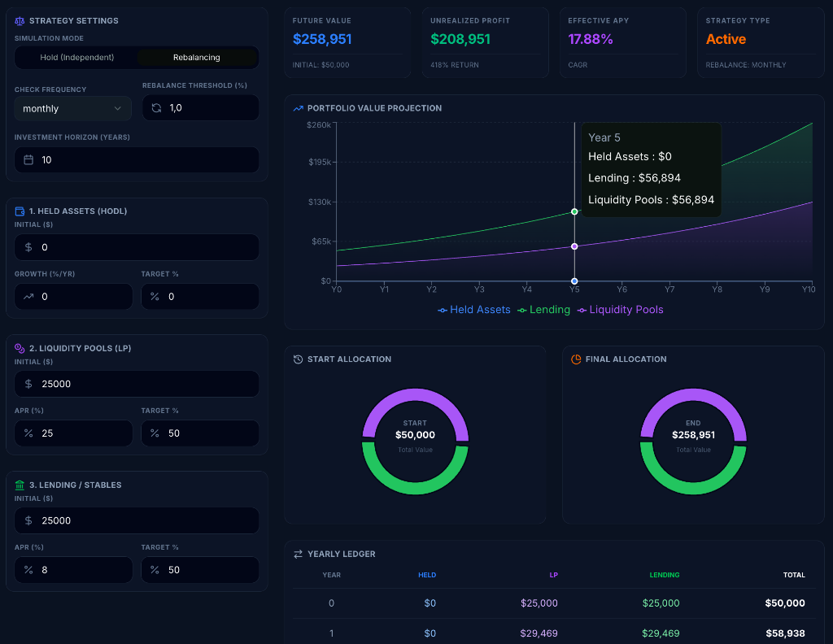
Task: Switch simulation mode to Hold (Independent)
Action: (76, 57)
